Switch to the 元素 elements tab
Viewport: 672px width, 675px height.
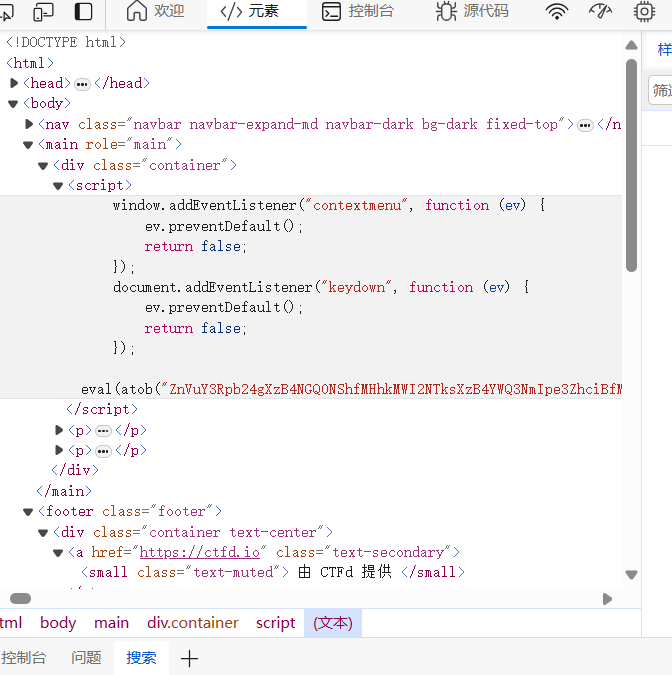(257, 13)
